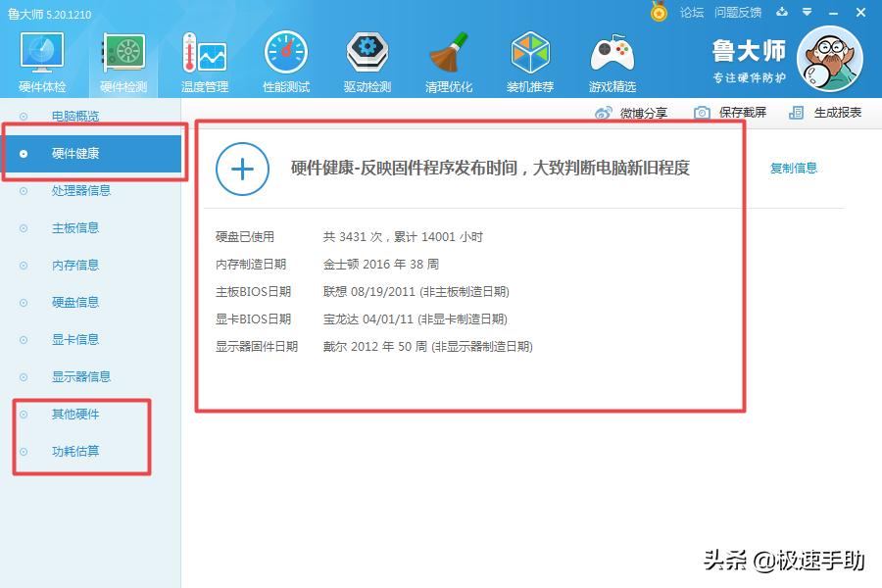Expand the 硬件健康 plus circle

[x=241, y=169]
